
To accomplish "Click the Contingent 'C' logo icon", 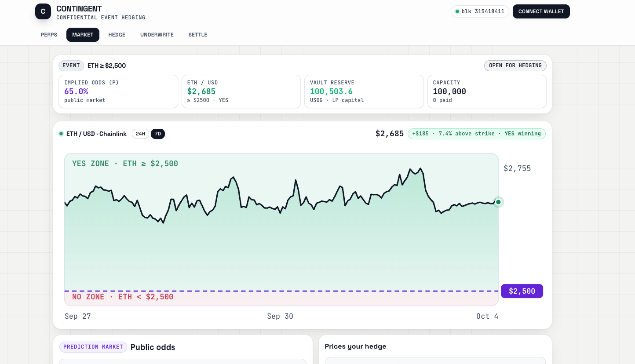I will click(x=43, y=11).
